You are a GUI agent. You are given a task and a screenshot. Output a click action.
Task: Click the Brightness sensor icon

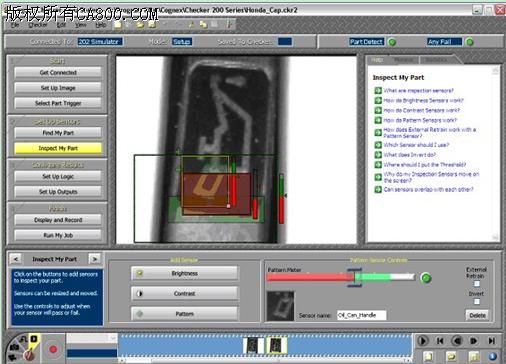tap(140, 273)
